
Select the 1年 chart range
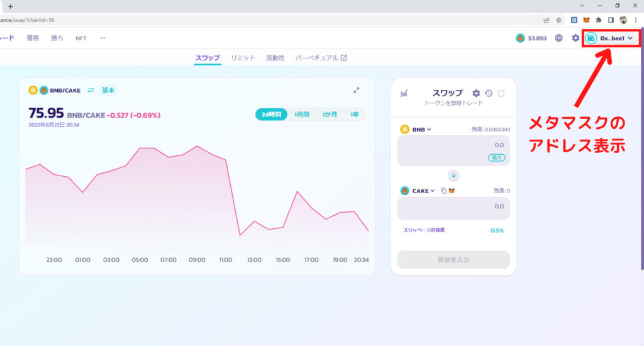pyautogui.click(x=355, y=114)
